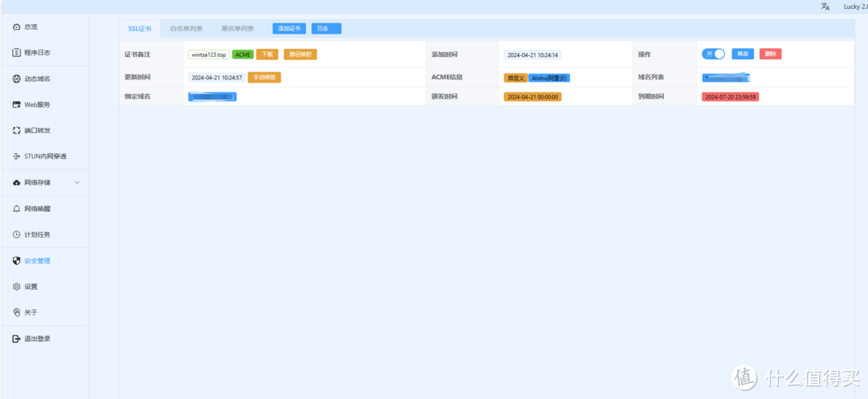Image resolution: width=868 pixels, height=399 pixels.
Task: Click the blue 日志 button
Action: tap(325, 28)
